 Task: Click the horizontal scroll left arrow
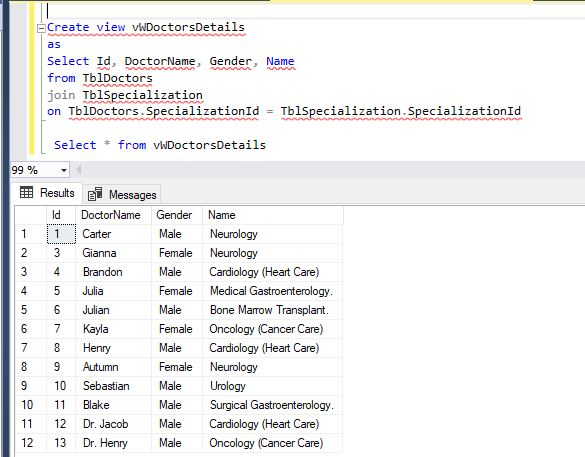[78, 170]
